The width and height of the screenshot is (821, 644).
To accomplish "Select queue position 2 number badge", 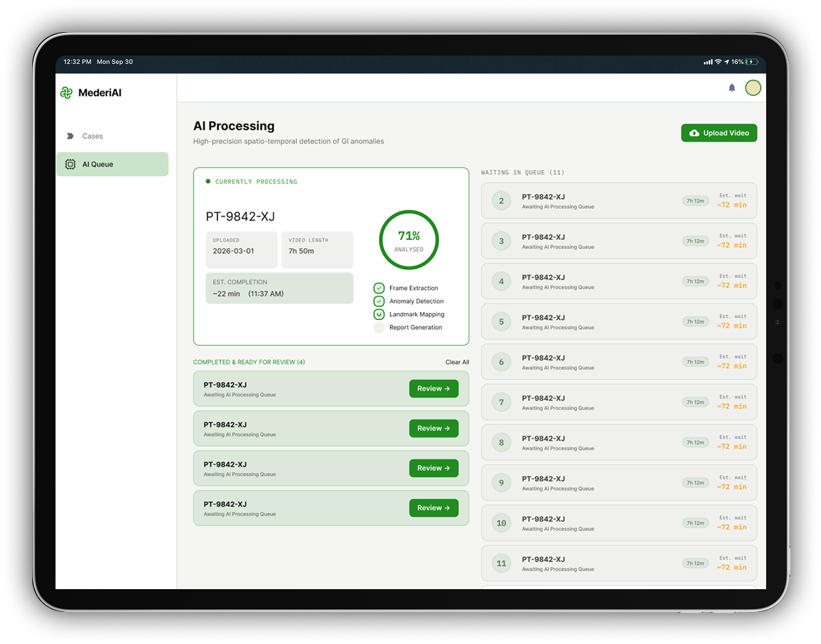I will click(x=502, y=201).
